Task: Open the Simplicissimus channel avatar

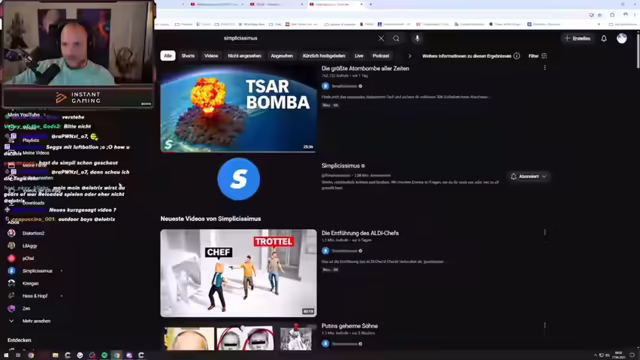Action: click(x=239, y=179)
